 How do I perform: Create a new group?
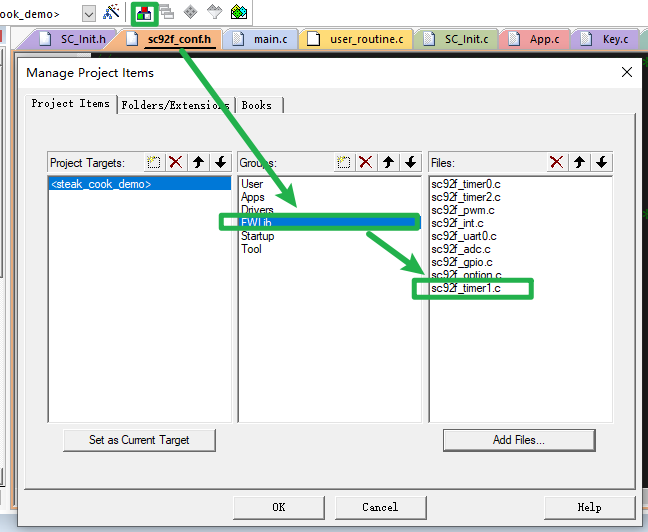(x=343, y=162)
